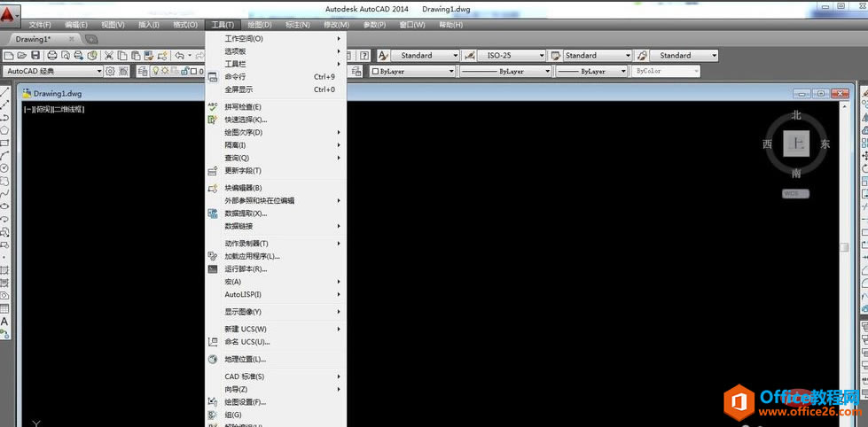Click the Cut scissors icon
Image resolution: width=868 pixels, height=427 pixels.
tap(108, 55)
